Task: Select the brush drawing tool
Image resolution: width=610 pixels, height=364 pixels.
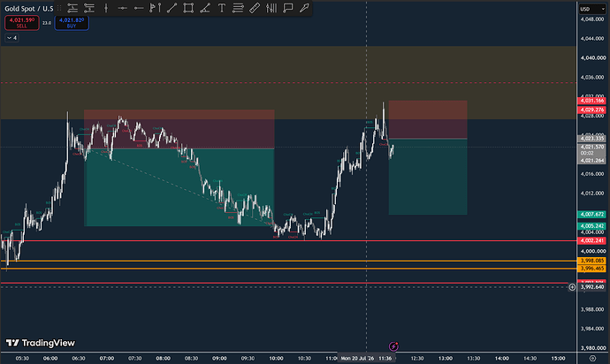Action: click(304, 8)
